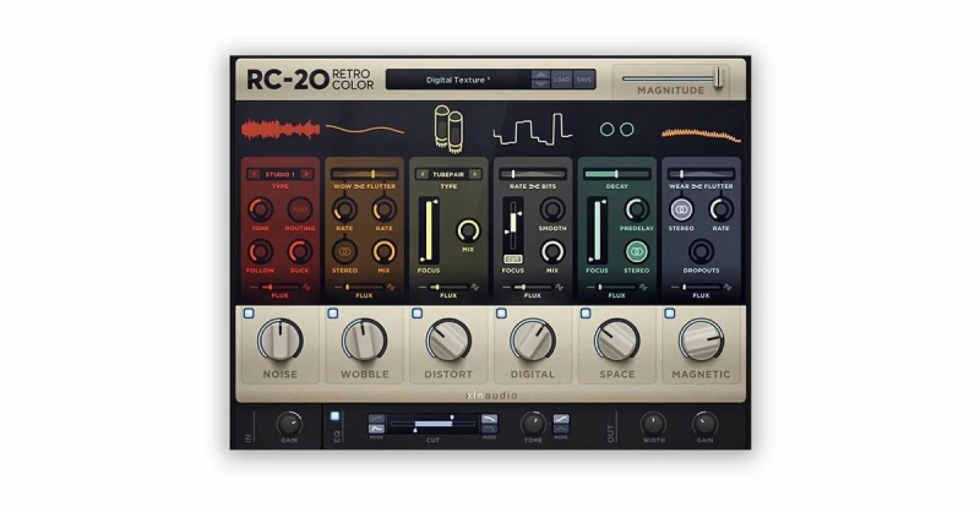Select previous noise type left arrow

click(x=254, y=174)
